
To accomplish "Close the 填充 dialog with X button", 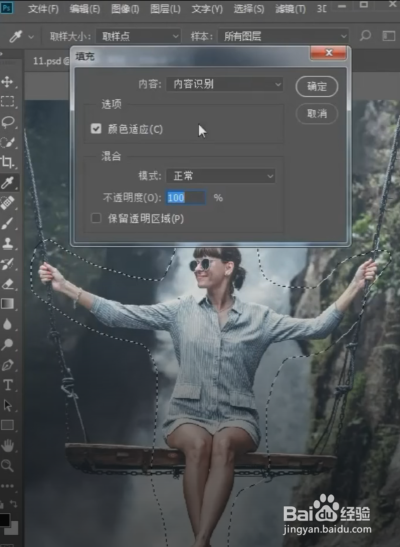I will point(328,53).
